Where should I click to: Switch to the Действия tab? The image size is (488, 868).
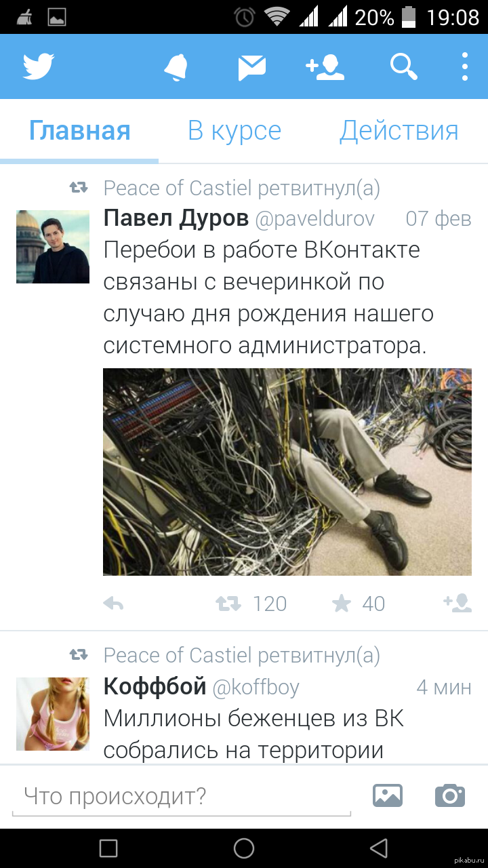click(399, 131)
